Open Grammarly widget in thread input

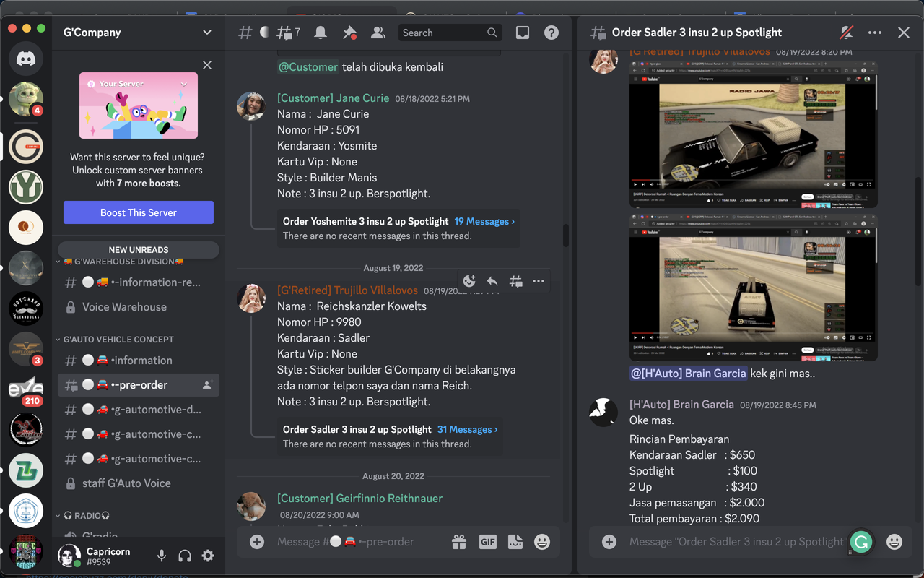(862, 542)
